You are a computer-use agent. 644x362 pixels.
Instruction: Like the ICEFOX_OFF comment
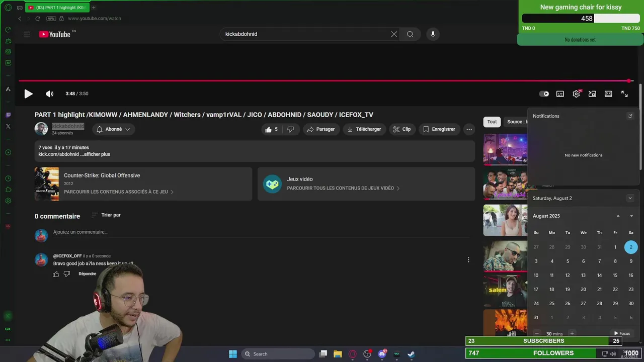(56, 274)
